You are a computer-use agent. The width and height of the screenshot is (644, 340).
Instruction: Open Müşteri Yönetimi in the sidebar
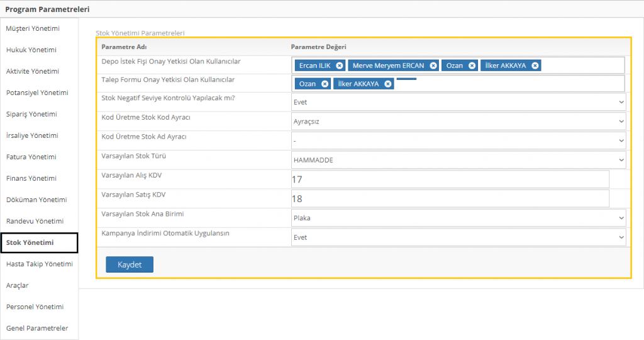click(33, 29)
